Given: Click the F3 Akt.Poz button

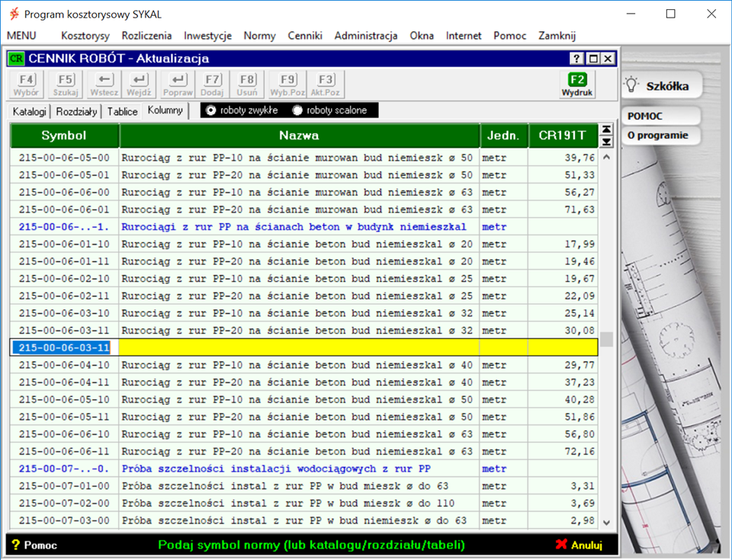Looking at the screenshot, I should pyautogui.click(x=326, y=85).
